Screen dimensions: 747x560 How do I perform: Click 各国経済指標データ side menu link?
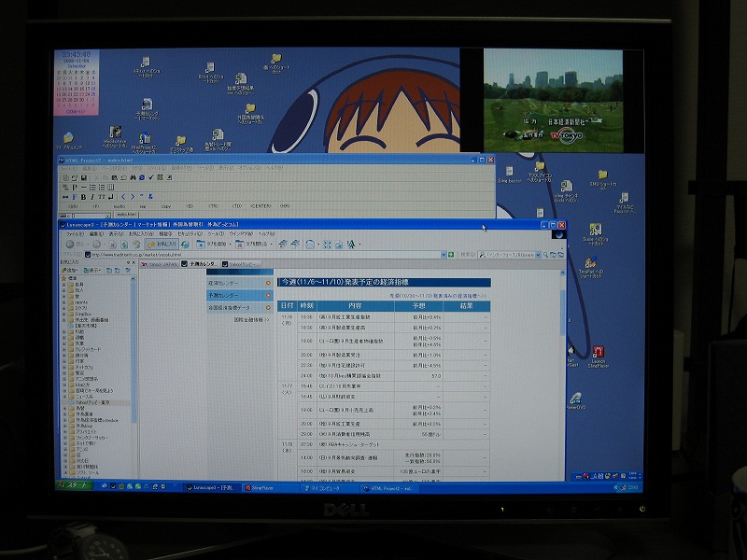[239, 308]
